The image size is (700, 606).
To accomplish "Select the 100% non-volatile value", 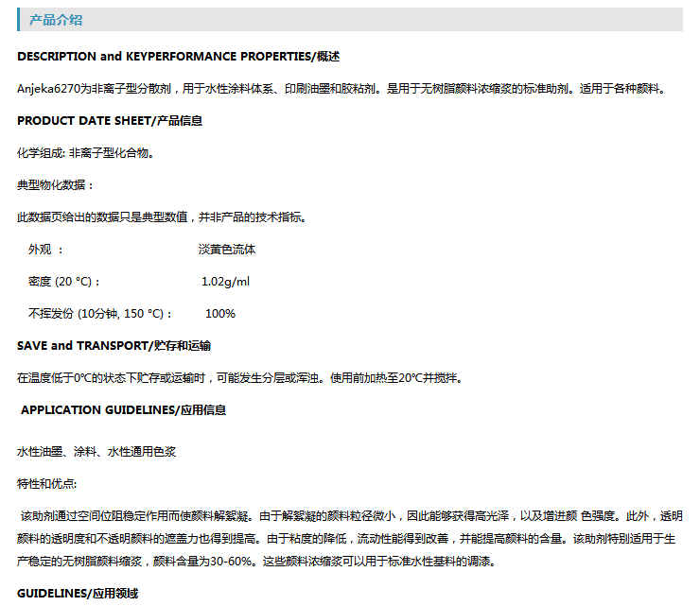I will coord(220,314).
